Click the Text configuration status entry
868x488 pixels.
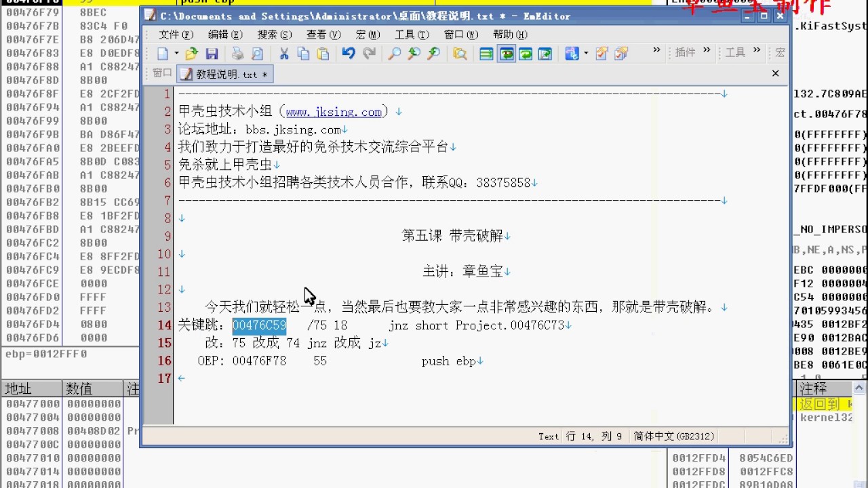[549, 436]
